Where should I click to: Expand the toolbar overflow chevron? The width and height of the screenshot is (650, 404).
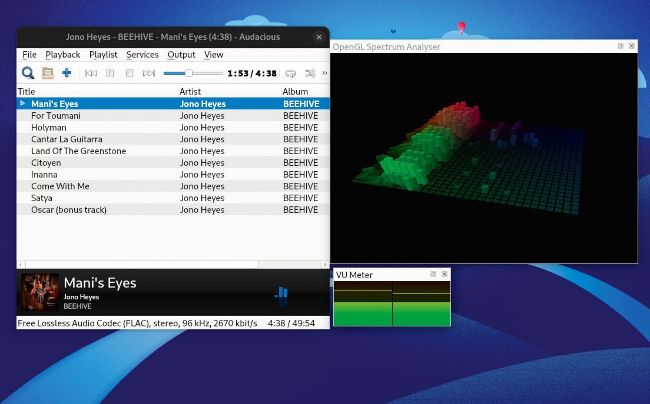(x=324, y=73)
